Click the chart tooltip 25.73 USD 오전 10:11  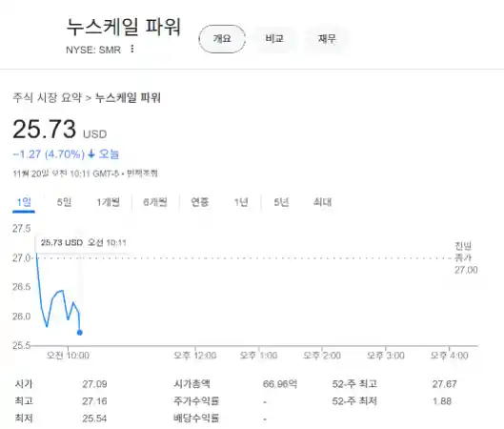pos(83,242)
